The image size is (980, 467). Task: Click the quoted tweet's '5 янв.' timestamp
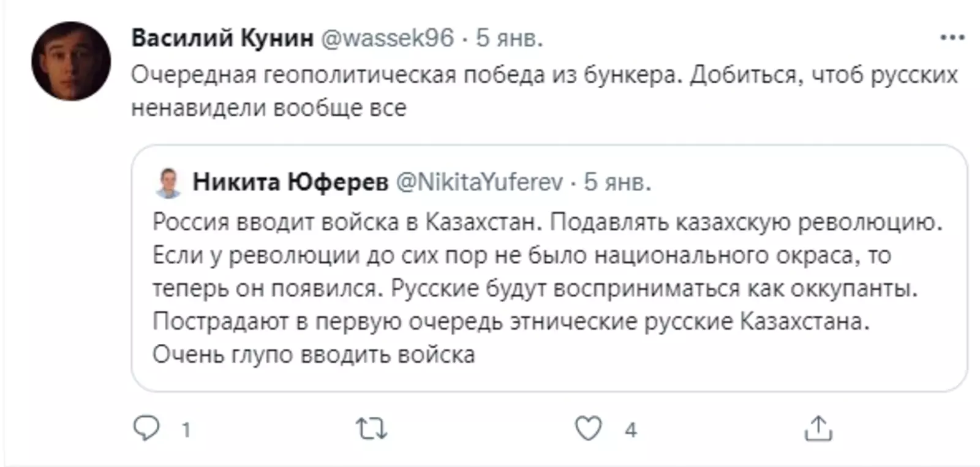coord(617,182)
